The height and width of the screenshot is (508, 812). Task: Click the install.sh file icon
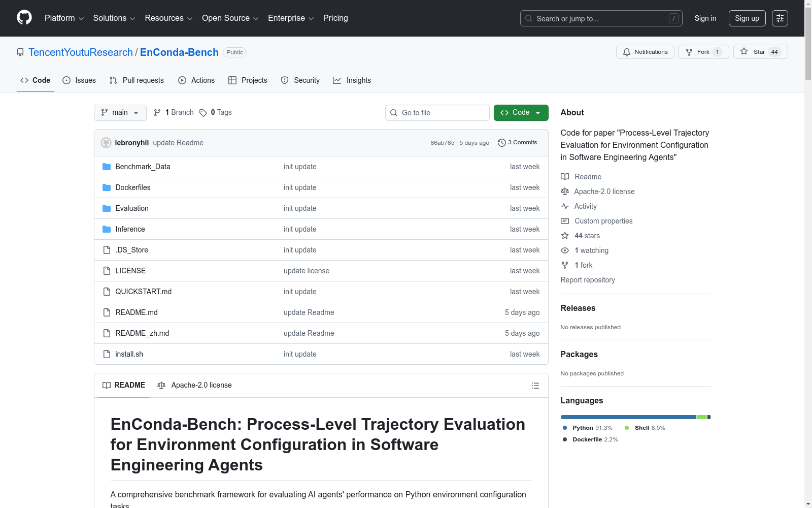(x=107, y=354)
